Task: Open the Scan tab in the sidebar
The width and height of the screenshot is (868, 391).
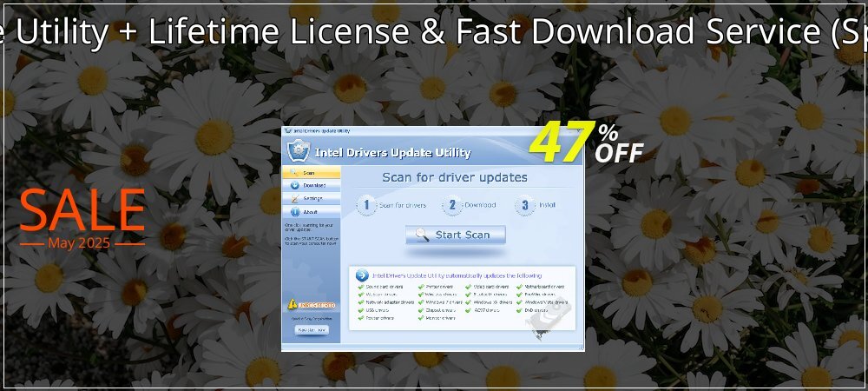Action: (x=311, y=173)
